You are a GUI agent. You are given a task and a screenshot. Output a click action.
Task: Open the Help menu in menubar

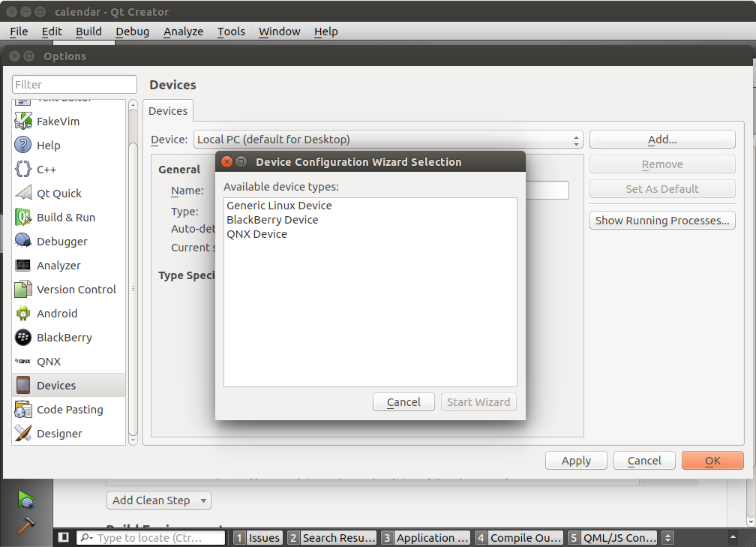tap(326, 32)
